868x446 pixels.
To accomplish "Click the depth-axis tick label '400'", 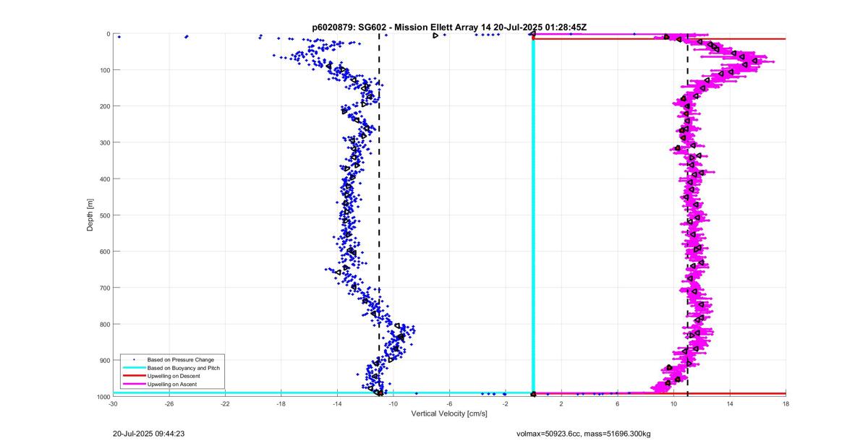I will tap(104, 179).
